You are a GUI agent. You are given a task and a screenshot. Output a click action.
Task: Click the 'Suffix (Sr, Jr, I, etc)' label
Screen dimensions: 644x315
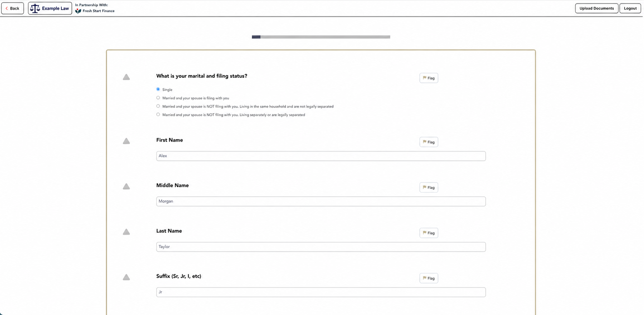click(x=179, y=276)
